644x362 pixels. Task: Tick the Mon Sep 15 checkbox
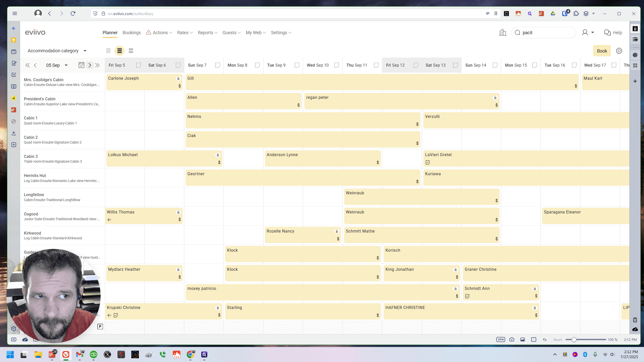(535, 65)
